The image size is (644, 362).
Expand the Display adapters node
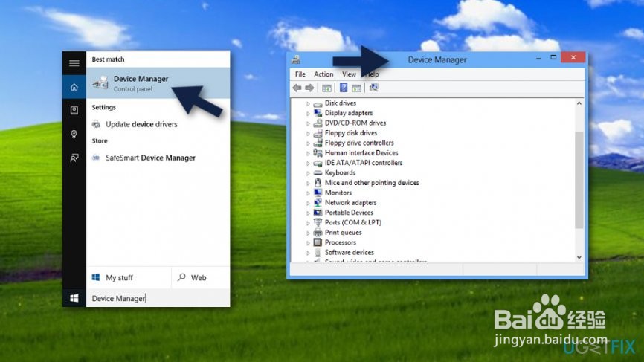(x=308, y=113)
